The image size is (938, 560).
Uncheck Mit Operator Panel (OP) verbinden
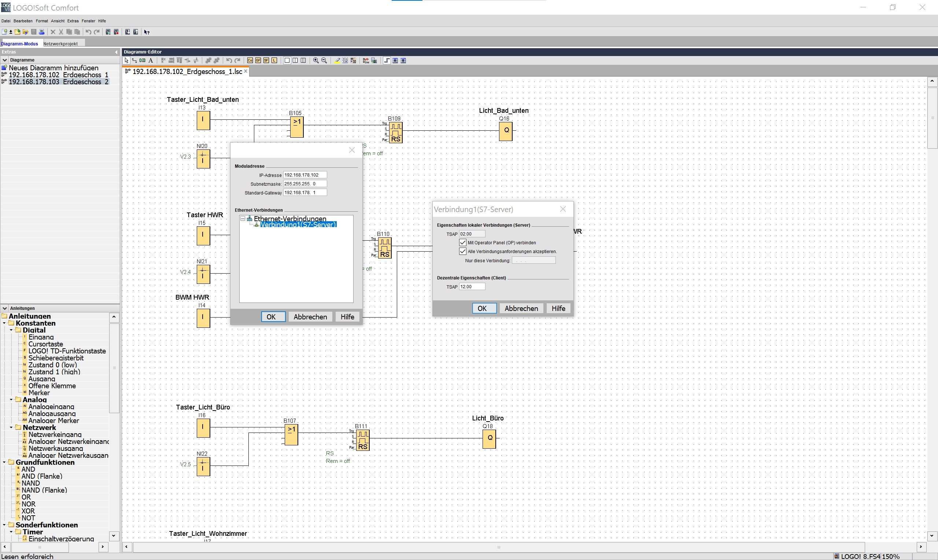click(x=463, y=242)
